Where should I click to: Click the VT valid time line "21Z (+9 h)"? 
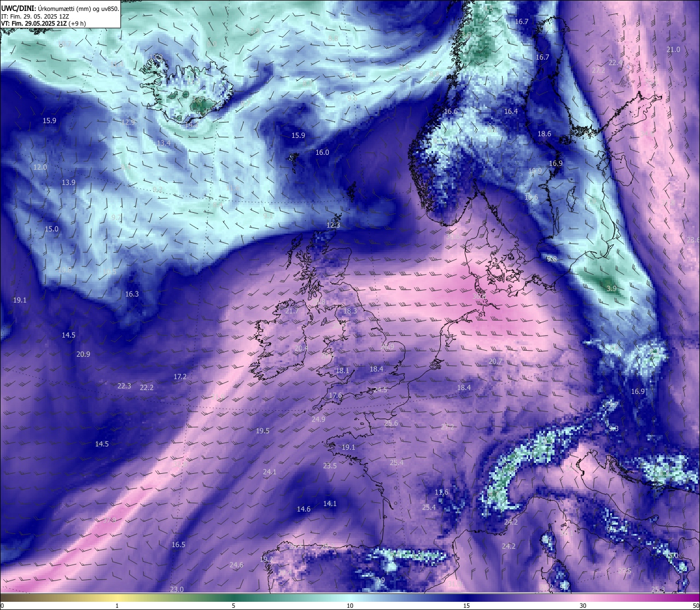(x=68, y=24)
